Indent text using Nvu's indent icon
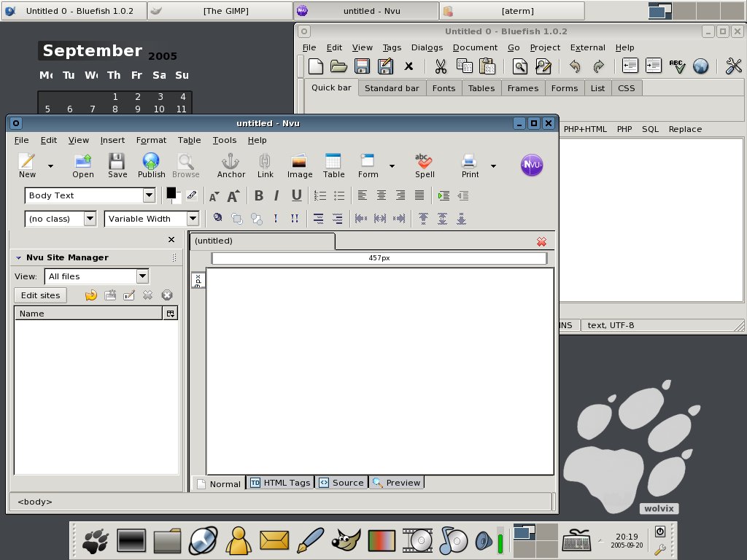Viewport: 747px width, 560px height. 444,195
